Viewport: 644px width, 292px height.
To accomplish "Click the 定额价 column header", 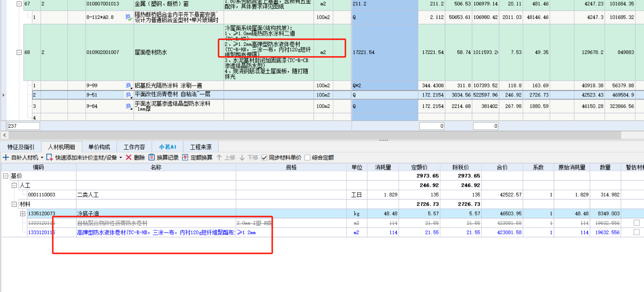I will coord(419,167).
